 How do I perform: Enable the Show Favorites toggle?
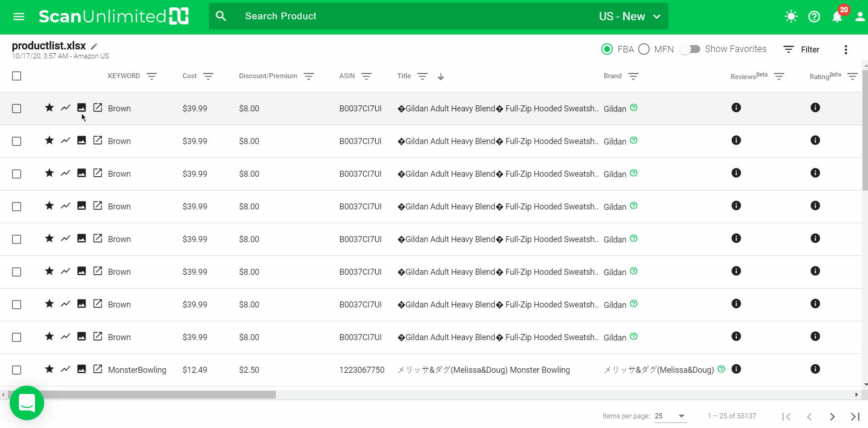(690, 49)
